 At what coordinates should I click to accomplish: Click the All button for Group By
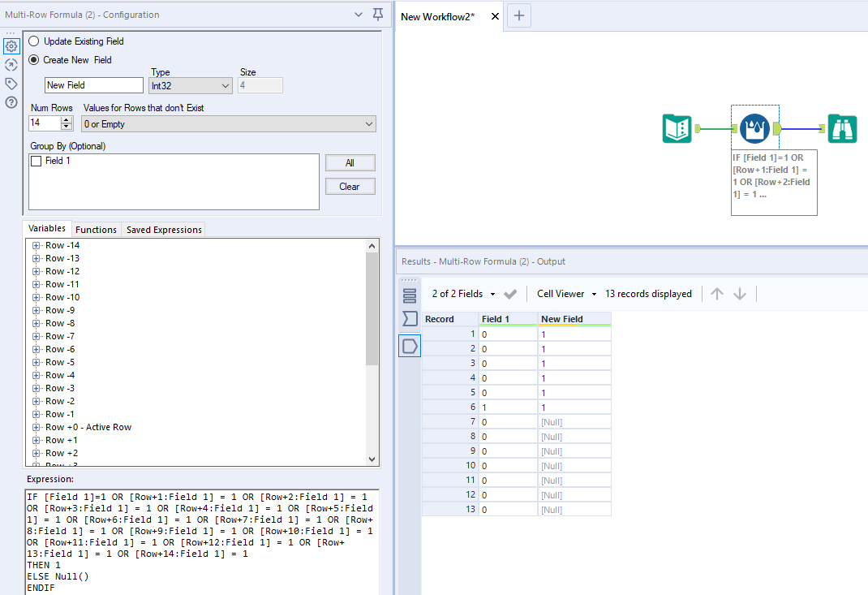coord(350,162)
